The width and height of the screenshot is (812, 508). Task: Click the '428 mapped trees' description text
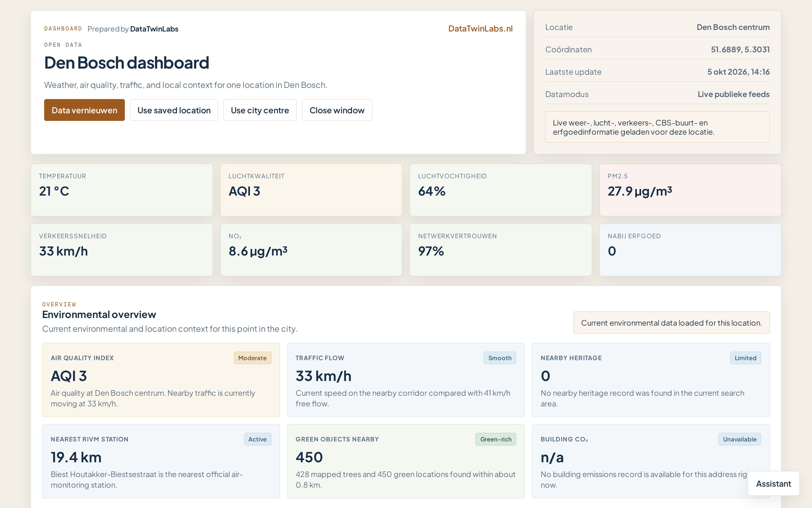click(405, 480)
